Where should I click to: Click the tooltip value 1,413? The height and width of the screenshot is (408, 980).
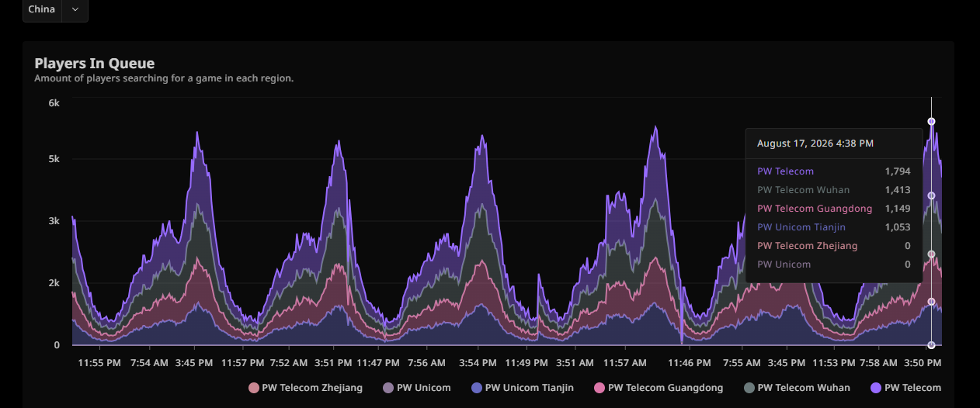[898, 190]
